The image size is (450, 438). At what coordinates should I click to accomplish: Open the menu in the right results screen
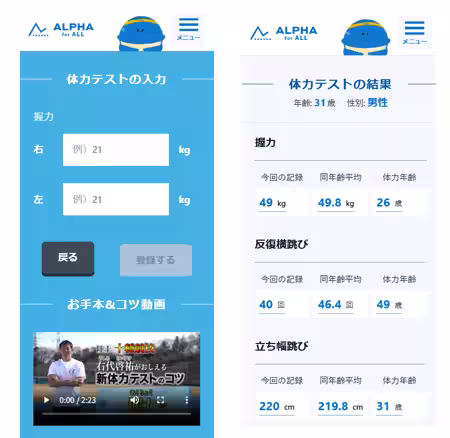point(414,33)
